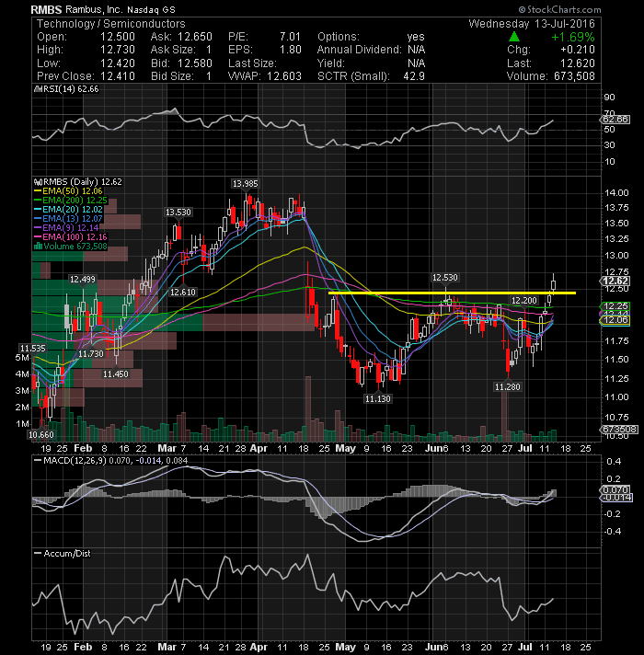Click the green up-arrow change indicator
The image size is (644, 655).
click(x=514, y=37)
